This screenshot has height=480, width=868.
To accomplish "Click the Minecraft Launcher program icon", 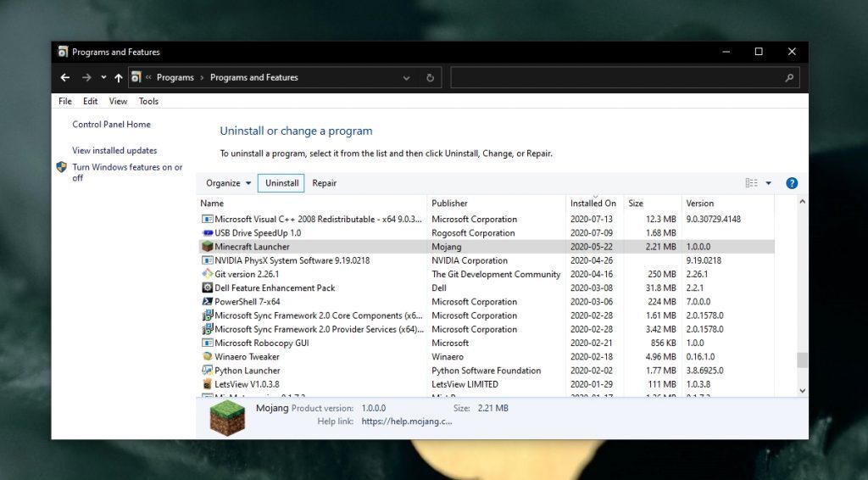I will tap(207, 247).
